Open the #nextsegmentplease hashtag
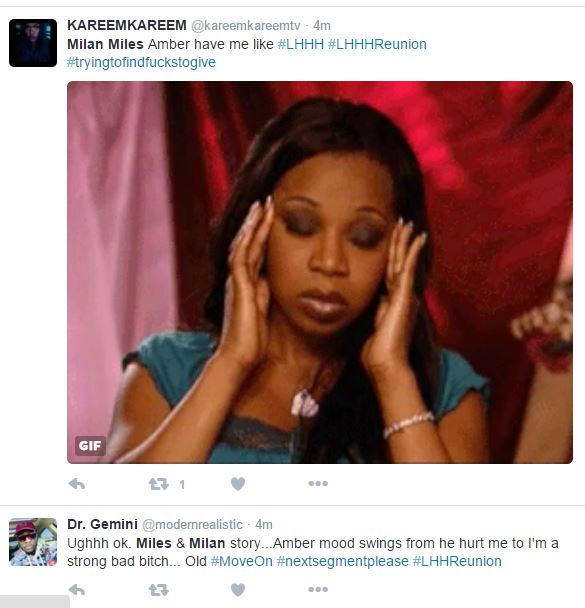 click(343, 561)
